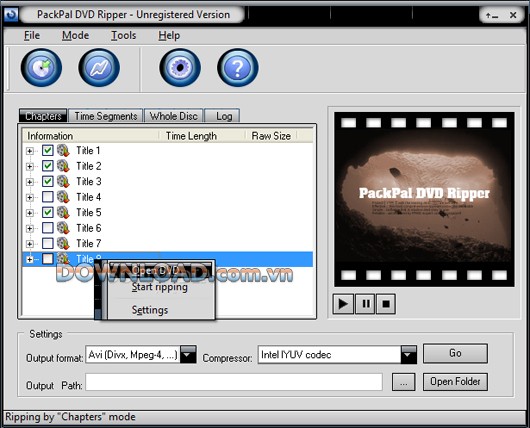Minimize the window to tray
This screenshot has height=428, width=530.
tap(492, 15)
